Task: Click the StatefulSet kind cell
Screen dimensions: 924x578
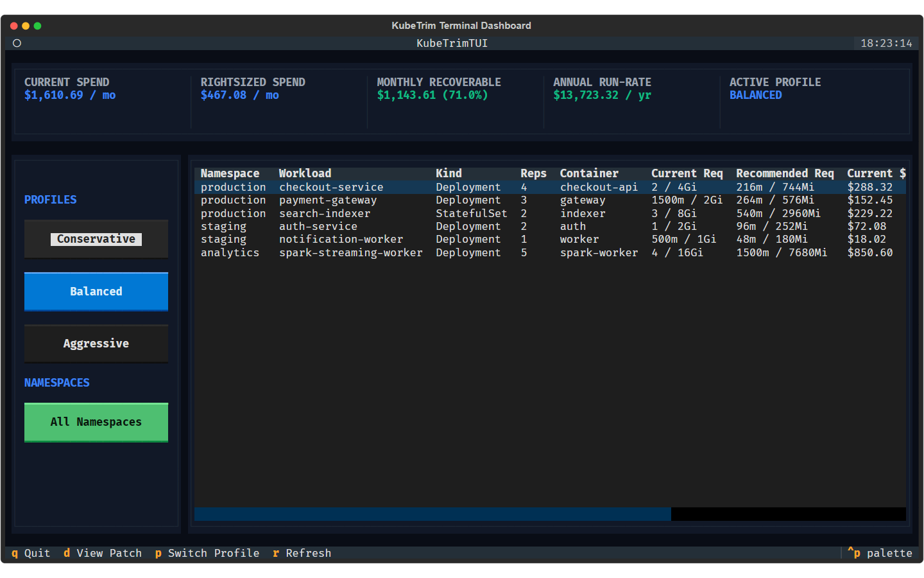Action: pos(472,213)
